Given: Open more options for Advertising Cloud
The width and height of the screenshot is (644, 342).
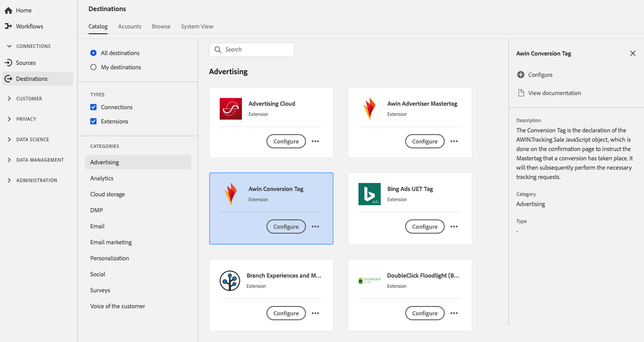Looking at the screenshot, I should pos(315,141).
